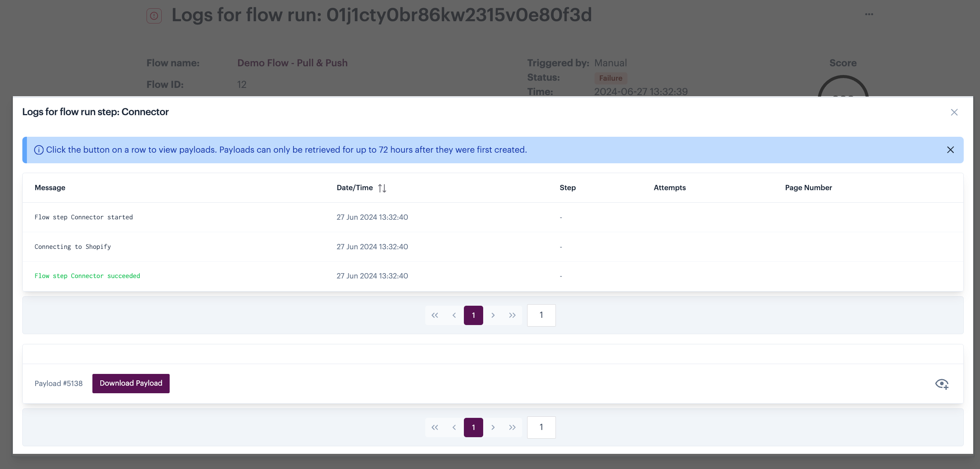Click the Date/Time column header text
Screen dimensions: 980x469
click(x=354, y=188)
